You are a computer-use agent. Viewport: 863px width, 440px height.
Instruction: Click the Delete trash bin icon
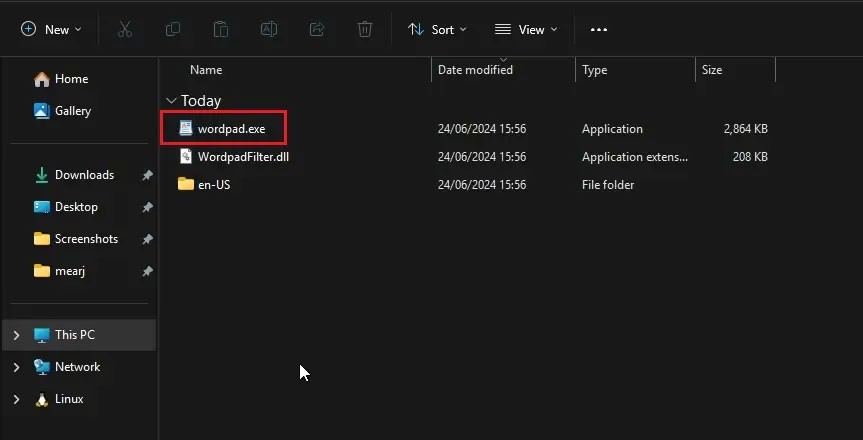coord(365,30)
